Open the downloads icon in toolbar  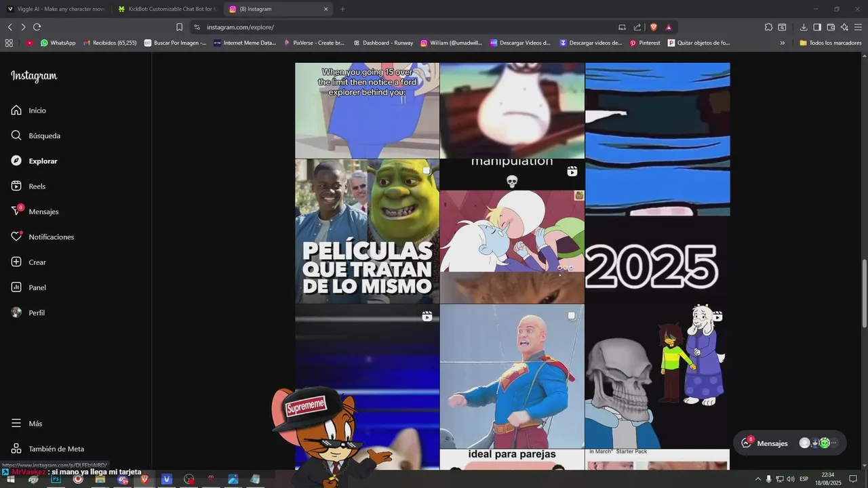[804, 27]
